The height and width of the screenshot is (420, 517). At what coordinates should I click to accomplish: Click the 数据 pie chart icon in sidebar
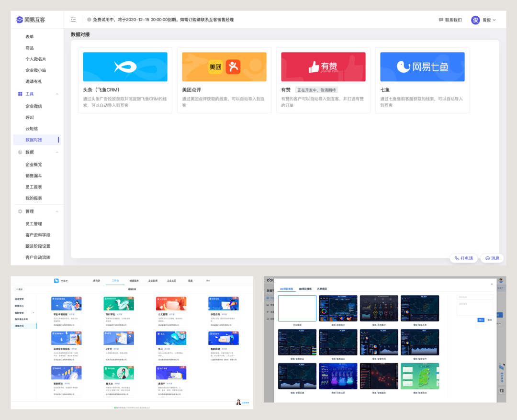(20, 152)
